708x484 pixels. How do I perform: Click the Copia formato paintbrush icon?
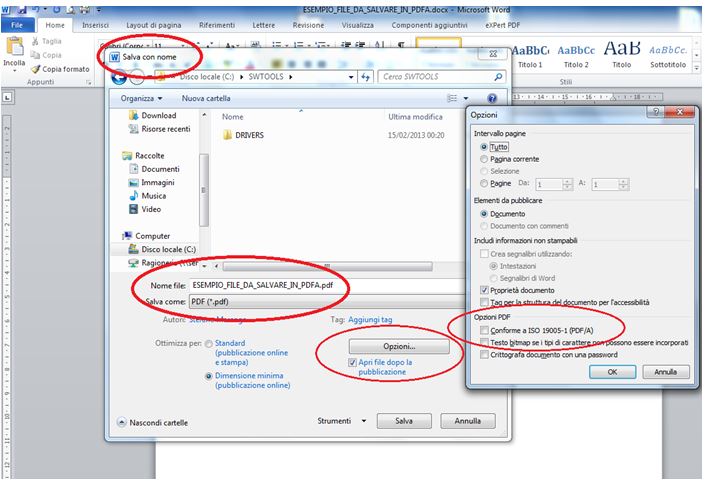(x=35, y=69)
